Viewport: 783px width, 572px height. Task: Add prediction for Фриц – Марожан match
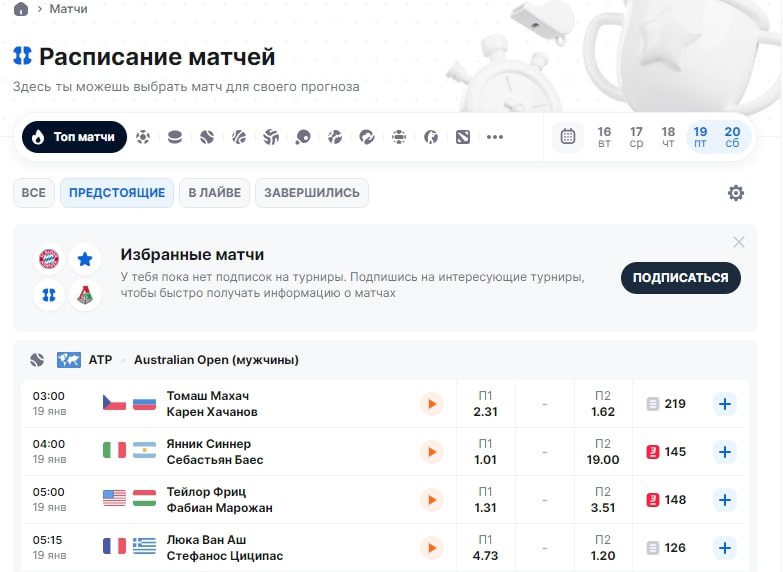pyautogui.click(x=725, y=500)
